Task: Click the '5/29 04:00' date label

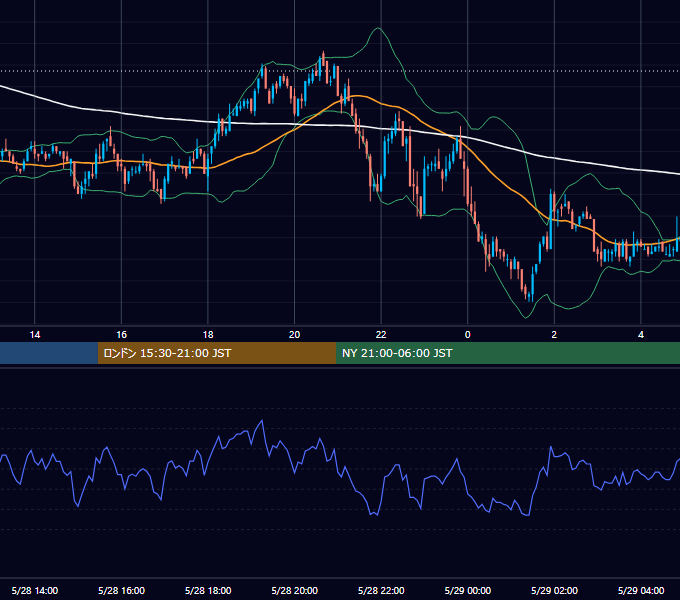Action: [641, 590]
